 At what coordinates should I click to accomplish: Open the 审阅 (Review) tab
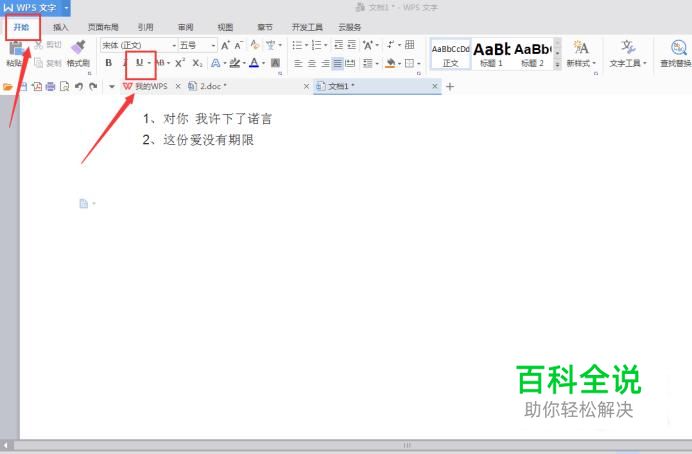coord(185,27)
